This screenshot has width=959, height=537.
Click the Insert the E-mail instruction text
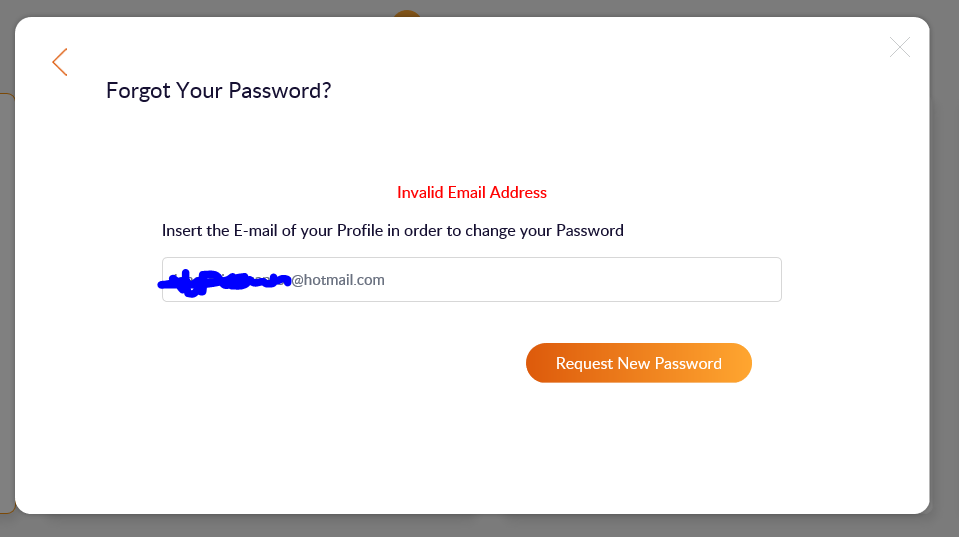(x=392, y=231)
